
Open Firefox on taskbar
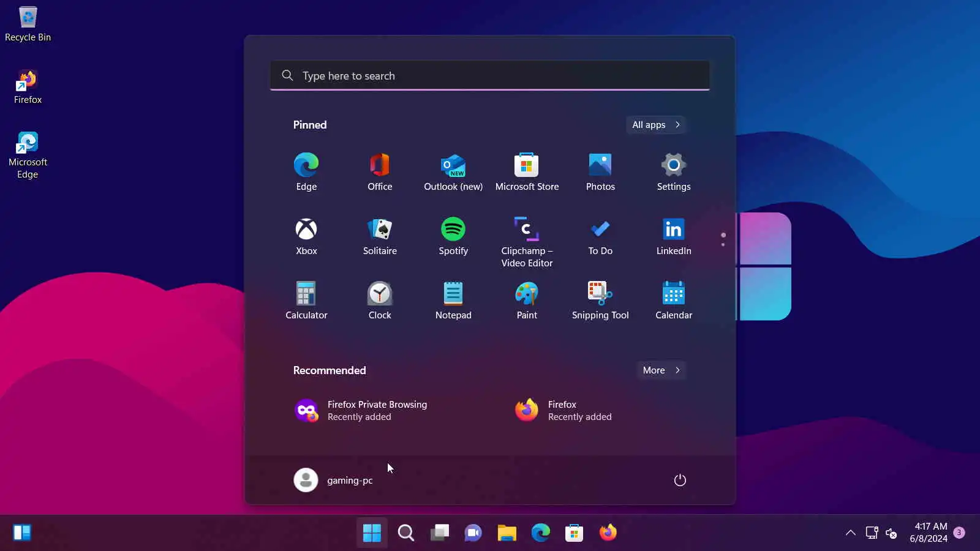608,533
